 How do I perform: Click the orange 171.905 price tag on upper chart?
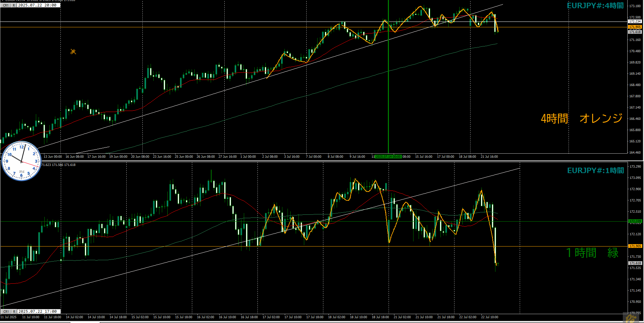635,27
